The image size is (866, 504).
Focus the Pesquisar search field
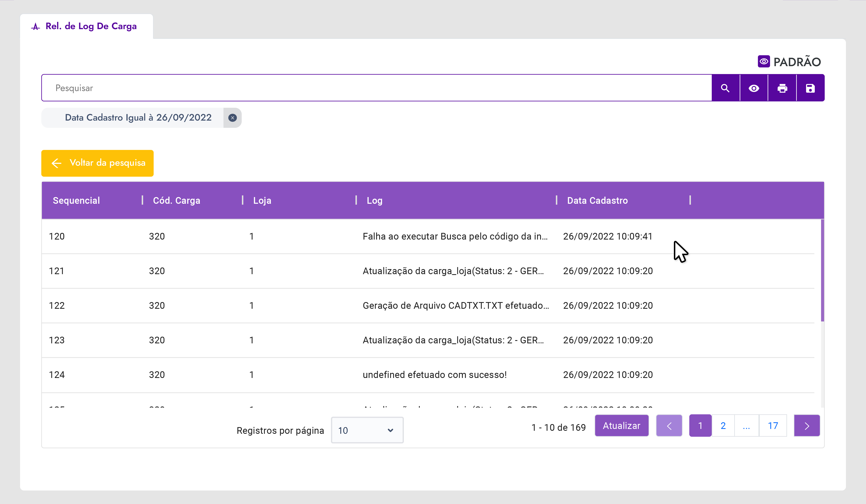click(x=376, y=88)
